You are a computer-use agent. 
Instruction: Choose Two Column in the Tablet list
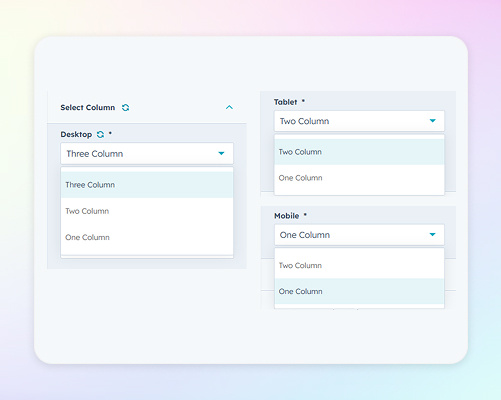(x=359, y=152)
